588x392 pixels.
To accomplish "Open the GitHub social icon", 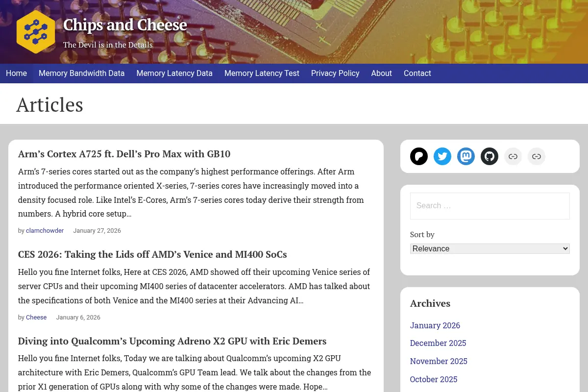I will [490, 156].
